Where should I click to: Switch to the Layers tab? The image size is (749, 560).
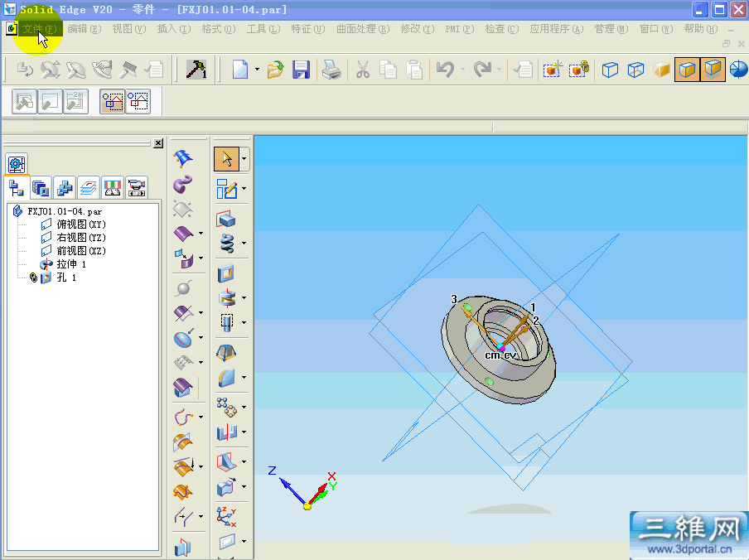[89, 187]
